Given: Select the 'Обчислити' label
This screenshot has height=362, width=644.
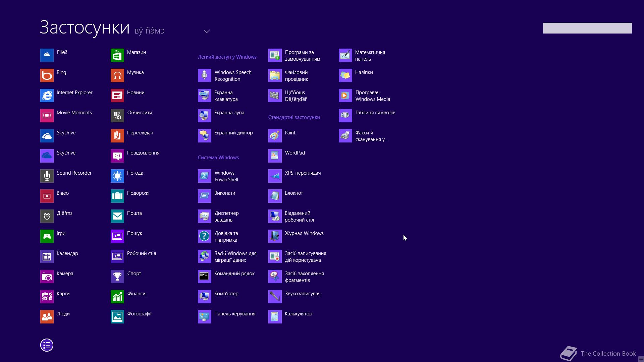Looking at the screenshot, I should pyautogui.click(x=140, y=113).
